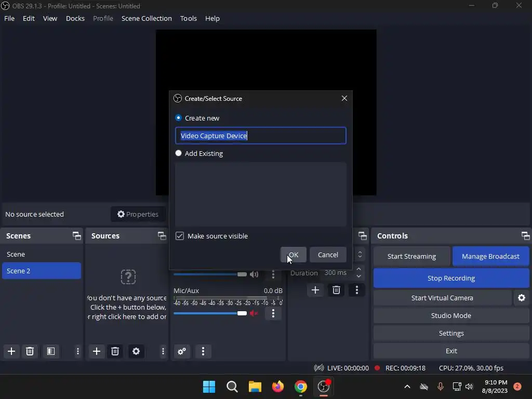Undock the Scenes panel
532x399 pixels.
tap(77, 236)
